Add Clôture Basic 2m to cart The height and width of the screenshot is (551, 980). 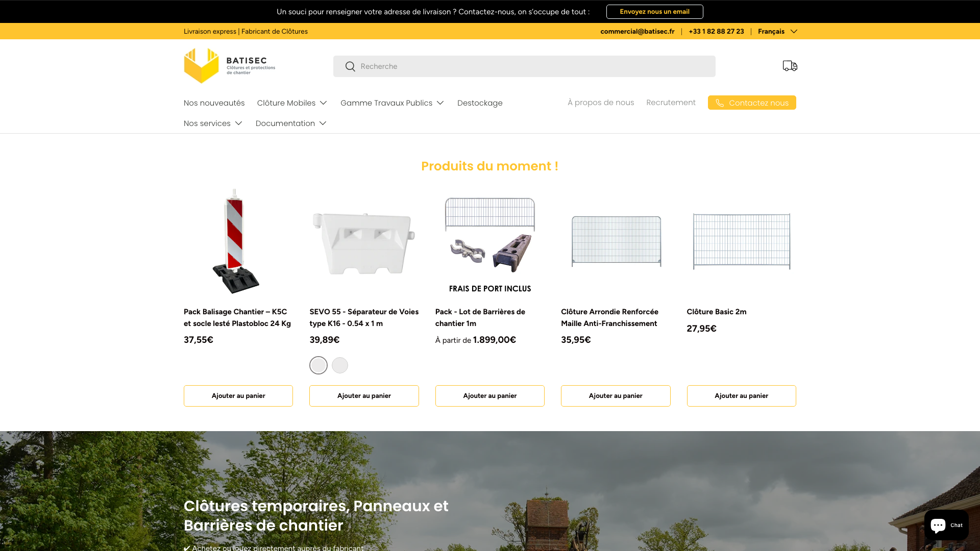(742, 396)
